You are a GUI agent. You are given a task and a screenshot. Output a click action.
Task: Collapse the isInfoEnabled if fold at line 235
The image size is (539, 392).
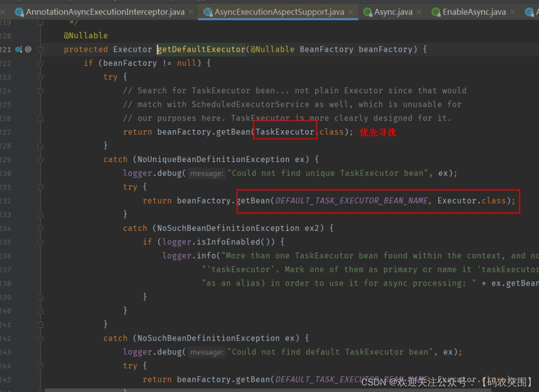(40, 242)
